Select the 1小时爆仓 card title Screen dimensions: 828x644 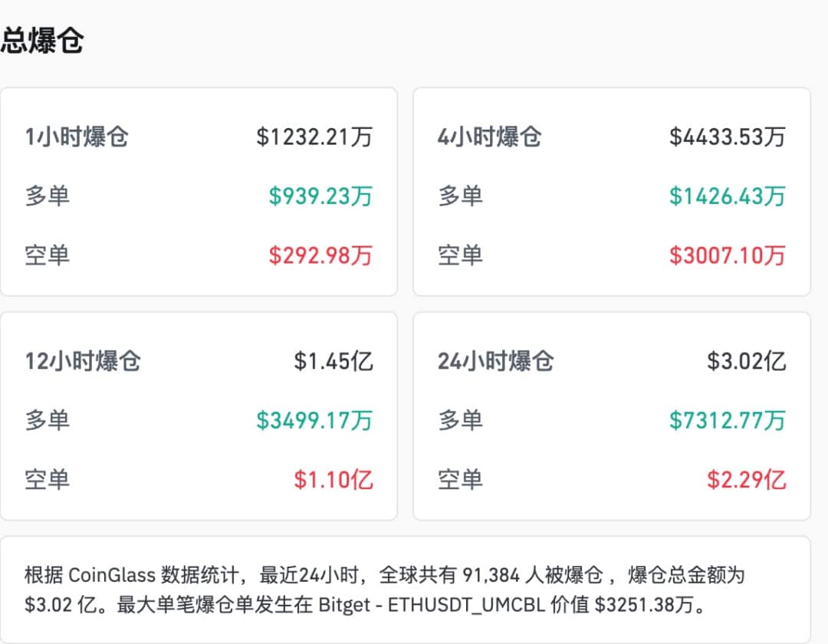77,137
